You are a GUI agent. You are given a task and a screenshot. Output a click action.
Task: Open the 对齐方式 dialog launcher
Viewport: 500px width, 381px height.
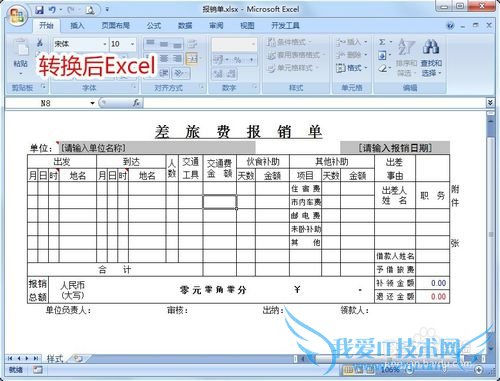point(202,87)
